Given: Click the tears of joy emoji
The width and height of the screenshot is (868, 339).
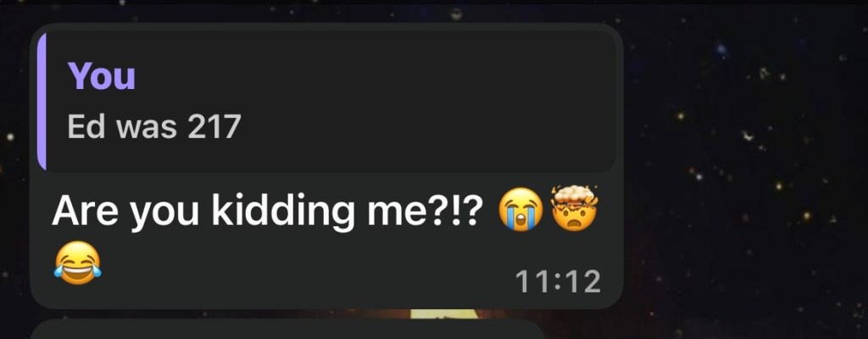Looking at the screenshot, I should 78,263.
